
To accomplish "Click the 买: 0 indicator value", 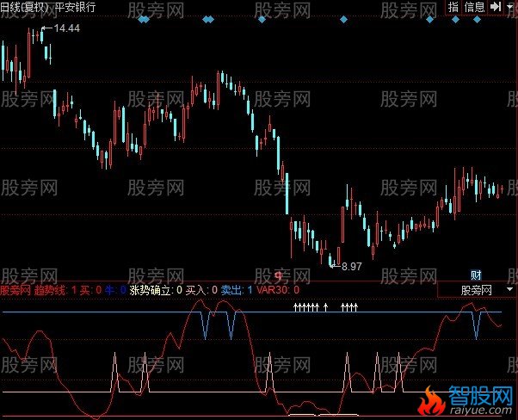I will pyautogui.click(x=90, y=290).
